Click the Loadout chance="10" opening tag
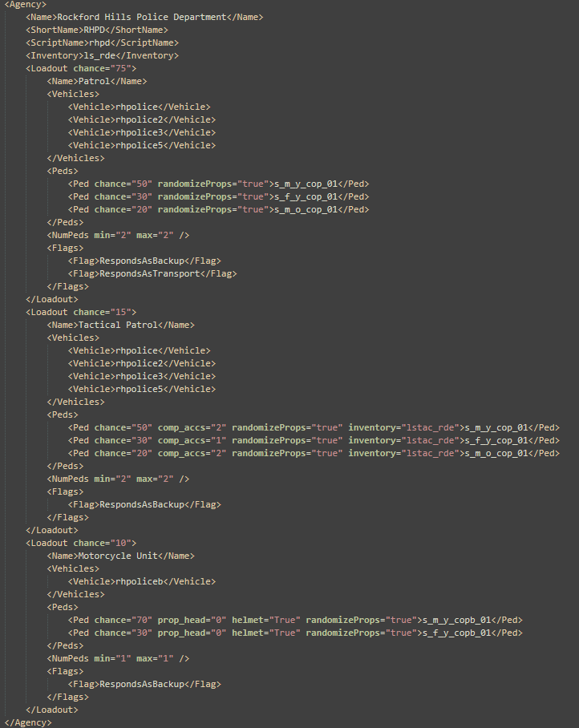 click(x=81, y=543)
